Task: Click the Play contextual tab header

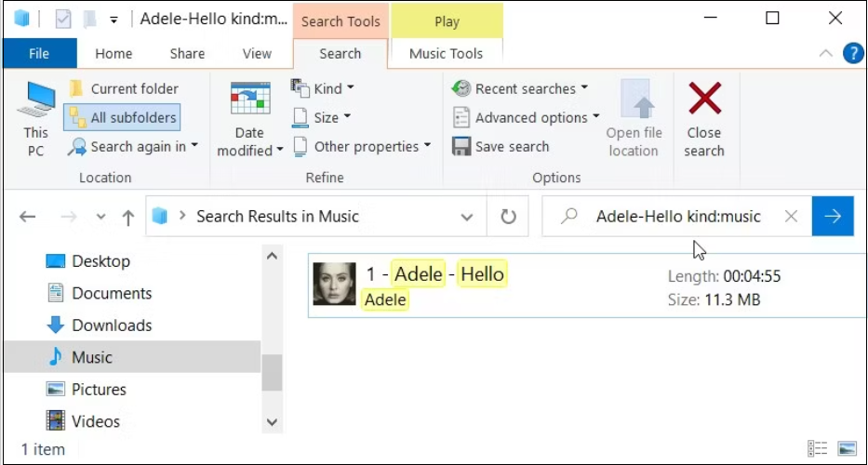Action: pyautogui.click(x=447, y=21)
